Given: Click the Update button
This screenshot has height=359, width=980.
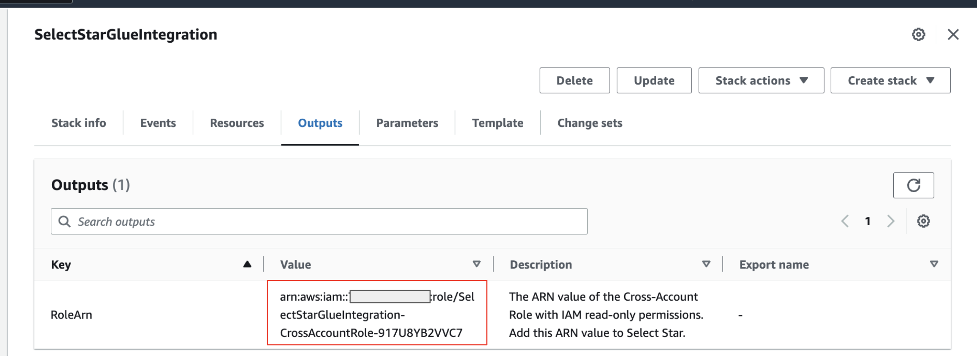Looking at the screenshot, I should point(653,81).
